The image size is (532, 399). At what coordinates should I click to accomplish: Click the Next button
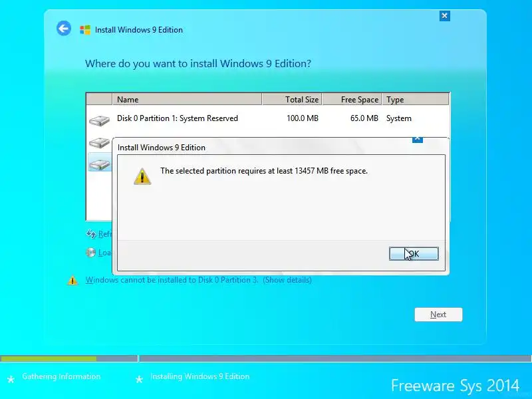tap(438, 315)
